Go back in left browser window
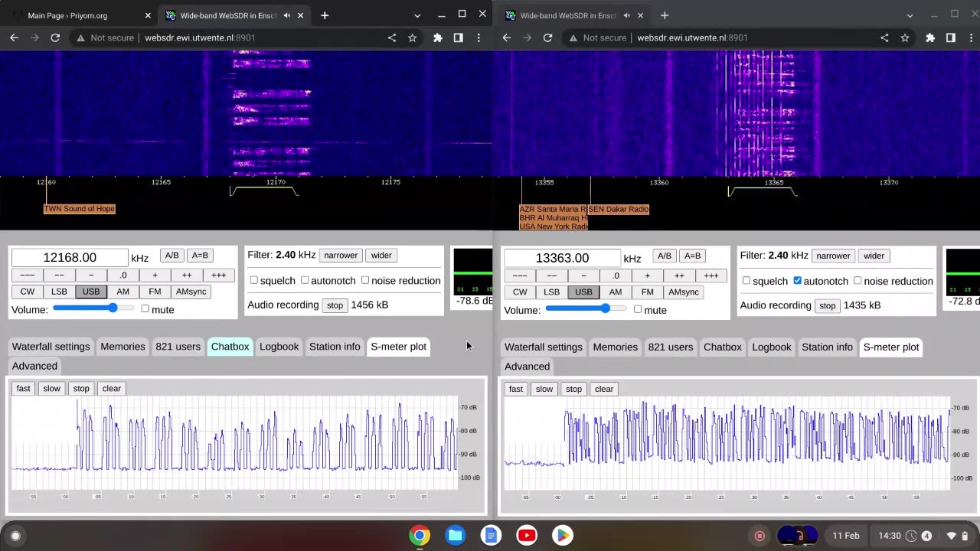This screenshot has width=980, height=551. point(14,37)
